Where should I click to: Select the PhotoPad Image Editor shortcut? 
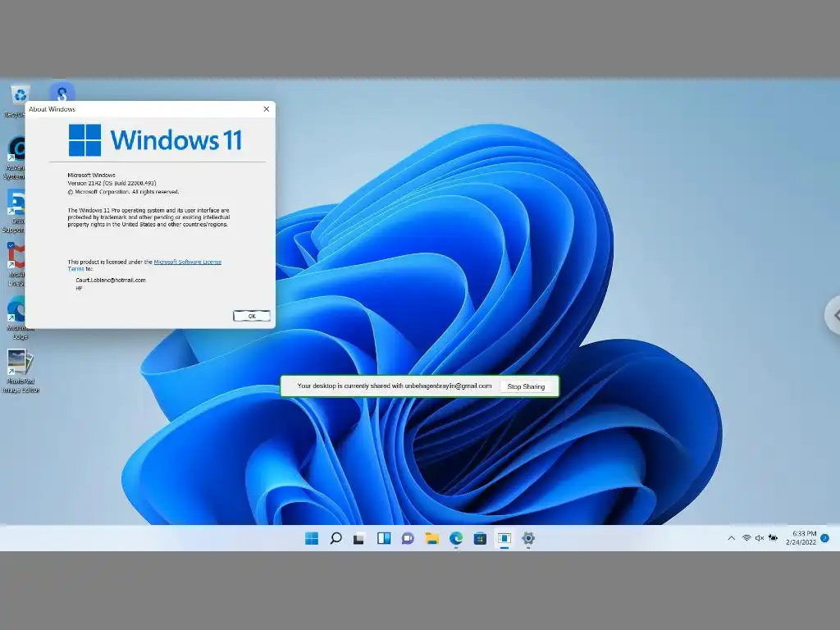(21, 372)
